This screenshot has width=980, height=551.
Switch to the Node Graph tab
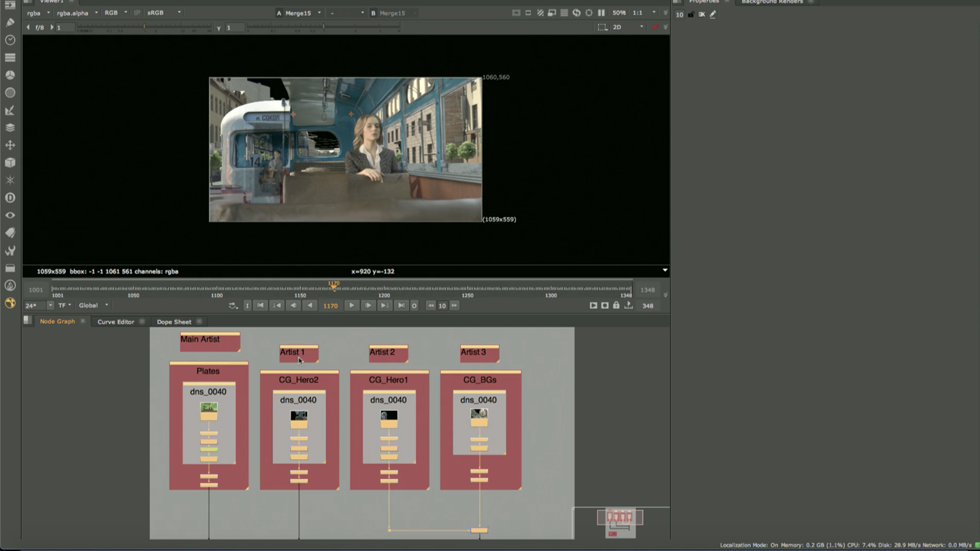tap(57, 321)
